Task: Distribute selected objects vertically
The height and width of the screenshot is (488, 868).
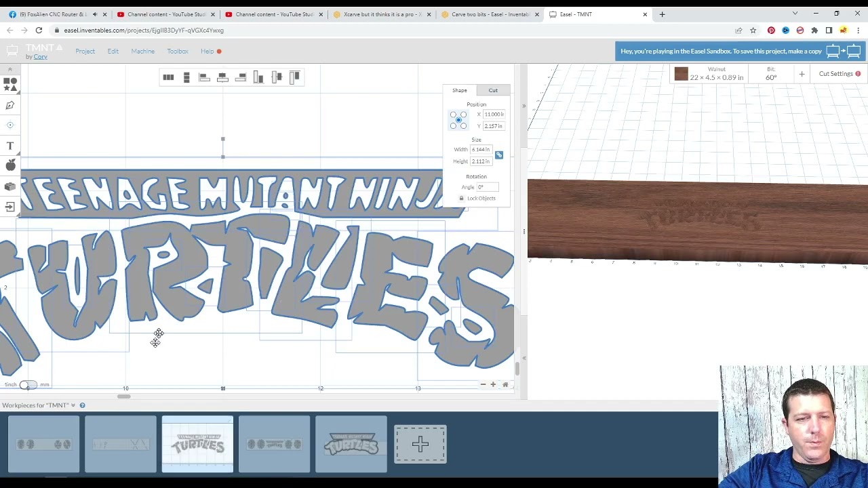Action: click(x=186, y=77)
